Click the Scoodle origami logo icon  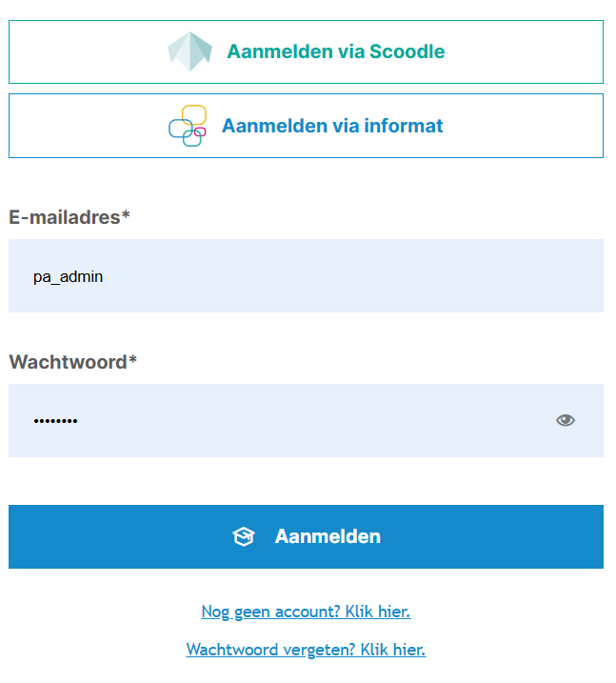coord(189,51)
